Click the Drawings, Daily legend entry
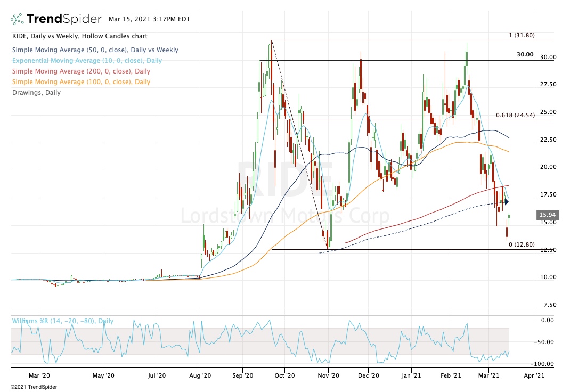570x392 pixels. pyautogui.click(x=35, y=93)
